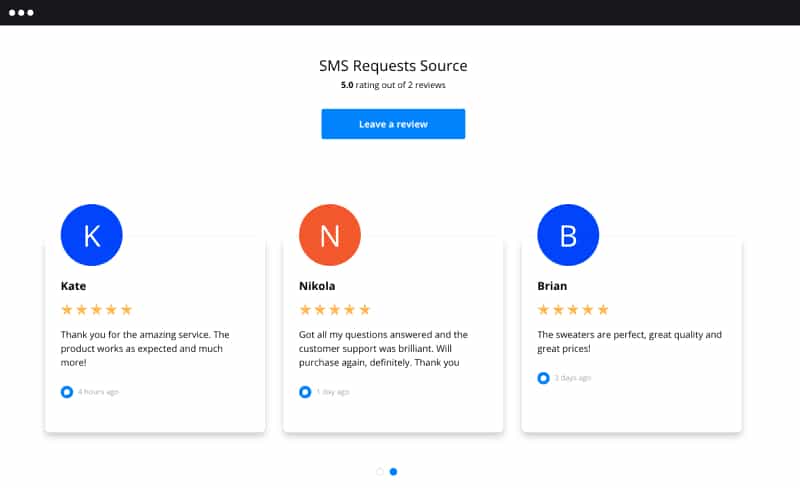The height and width of the screenshot is (488, 800).
Task: Open the reviewer name Brian
Action: (x=552, y=286)
